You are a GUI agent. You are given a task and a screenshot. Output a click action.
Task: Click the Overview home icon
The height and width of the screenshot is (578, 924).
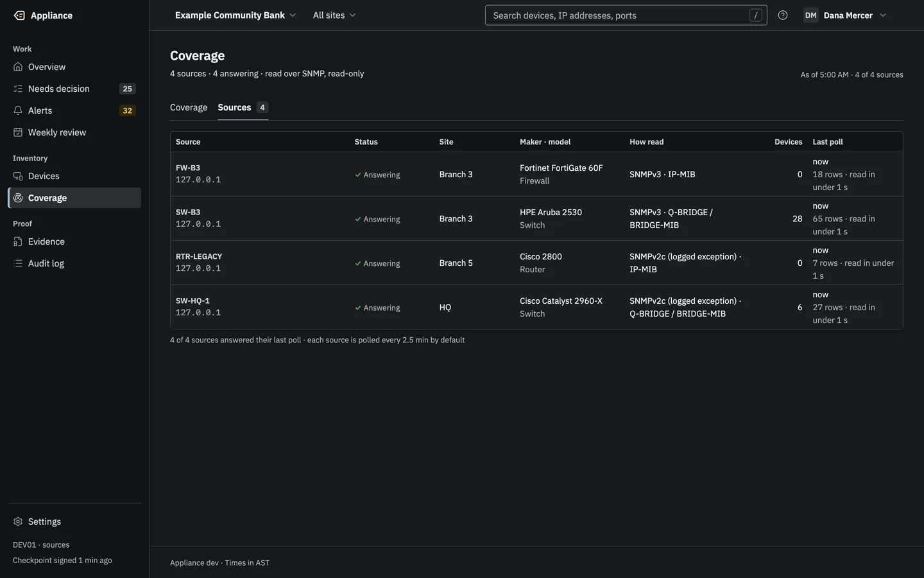pos(18,67)
